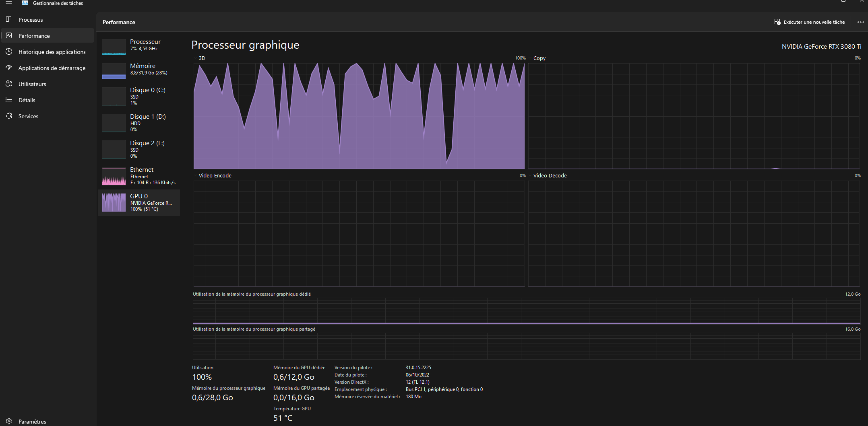This screenshot has height=426, width=868.
Task: Click the Services puzzle icon
Action: click(8, 116)
